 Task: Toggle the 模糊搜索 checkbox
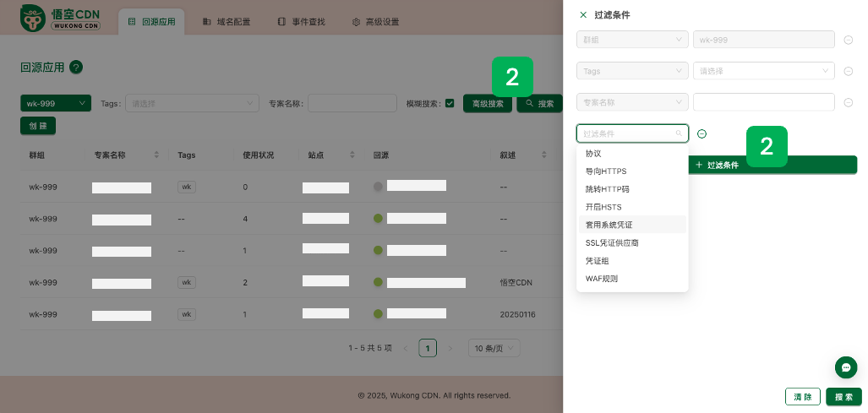click(450, 104)
